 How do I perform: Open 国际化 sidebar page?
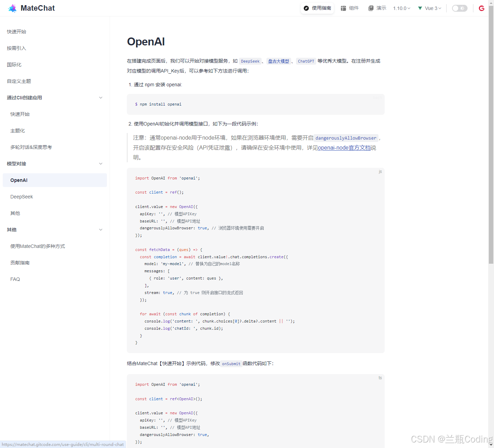coord(14,65)
